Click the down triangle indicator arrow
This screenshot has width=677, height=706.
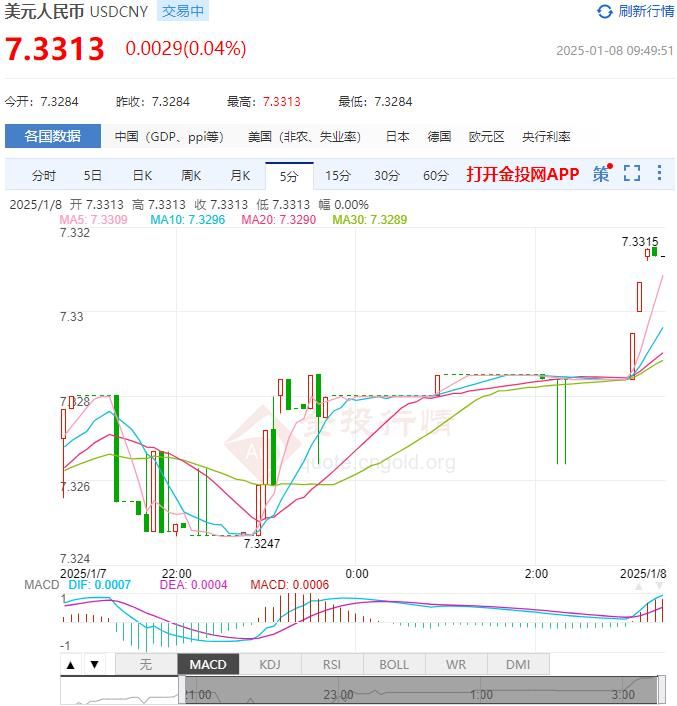coord(94,664)
